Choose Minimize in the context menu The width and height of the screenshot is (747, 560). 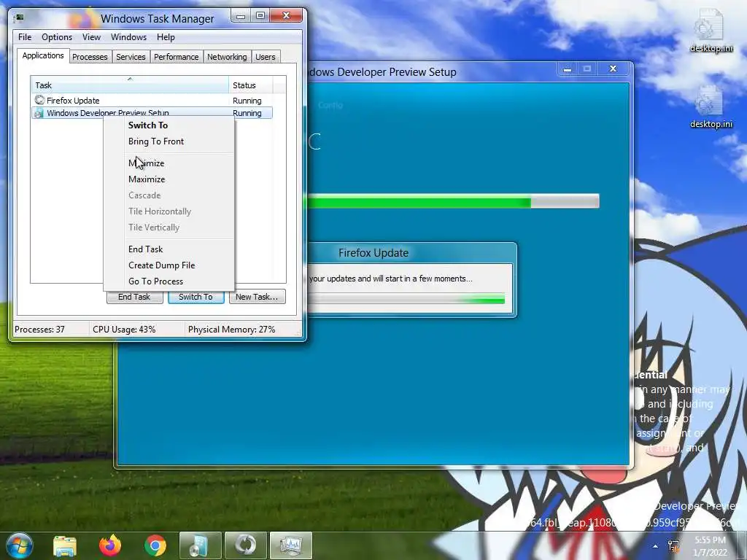[x=169, y=163]
